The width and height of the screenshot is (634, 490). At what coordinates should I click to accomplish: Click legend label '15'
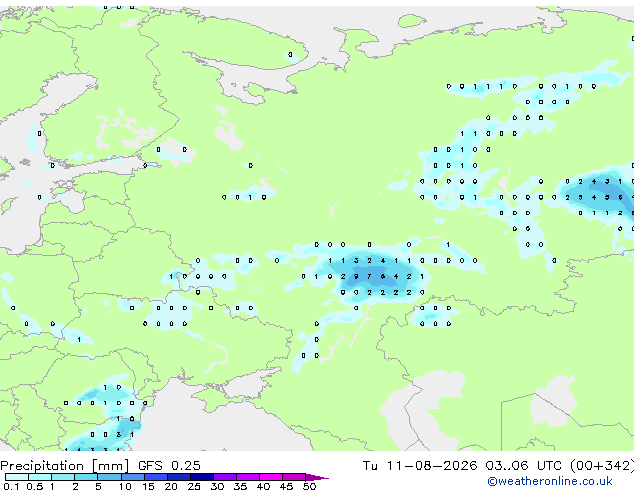tap(148, 486)
